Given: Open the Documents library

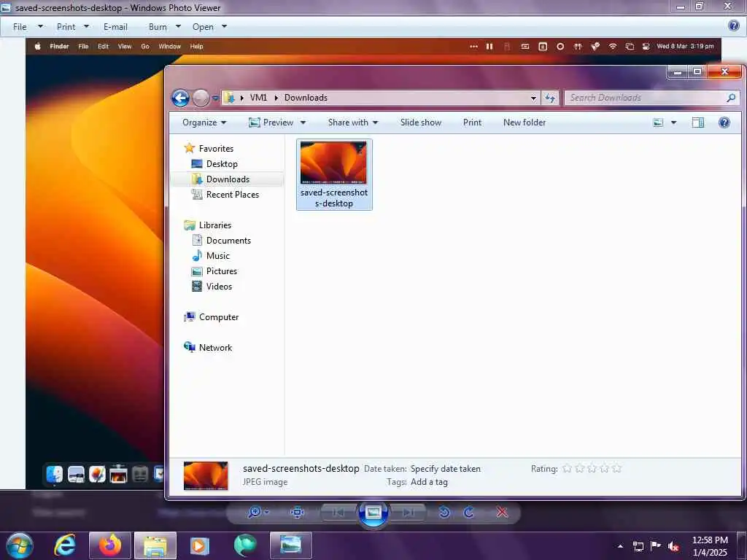Looking at the screenshot, I should (228, 241).
